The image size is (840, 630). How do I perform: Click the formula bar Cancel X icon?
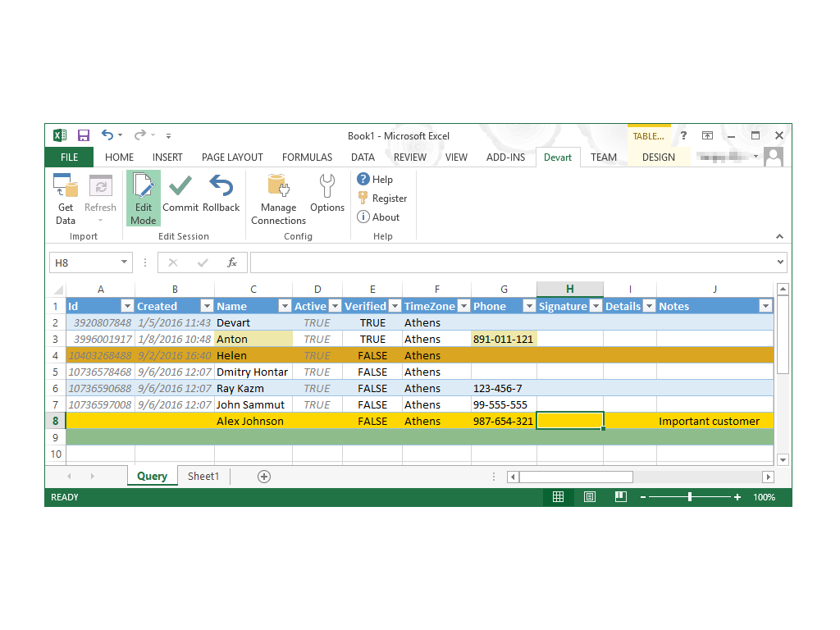coord(172,262)
